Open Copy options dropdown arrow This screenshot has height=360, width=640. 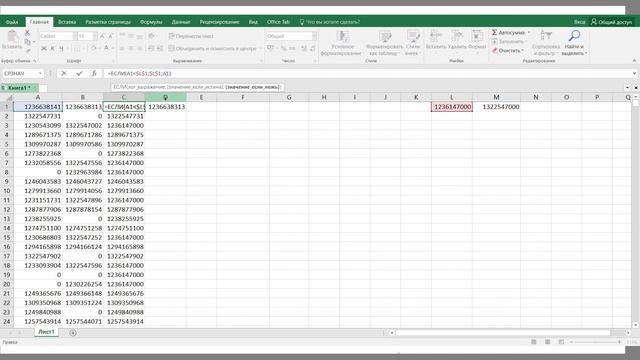pyautogui.click(x=34, y=42)
